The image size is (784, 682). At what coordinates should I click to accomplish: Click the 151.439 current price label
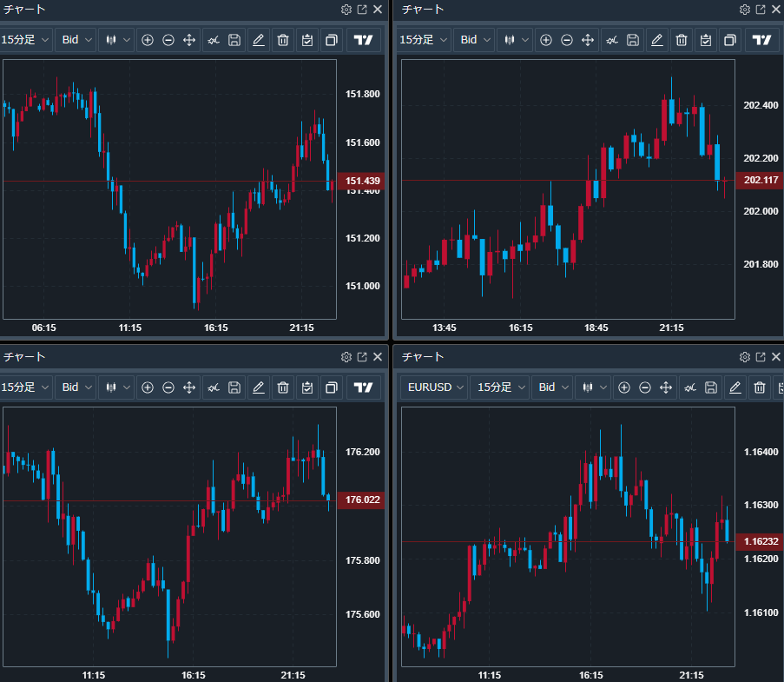[x=362, y=182]
